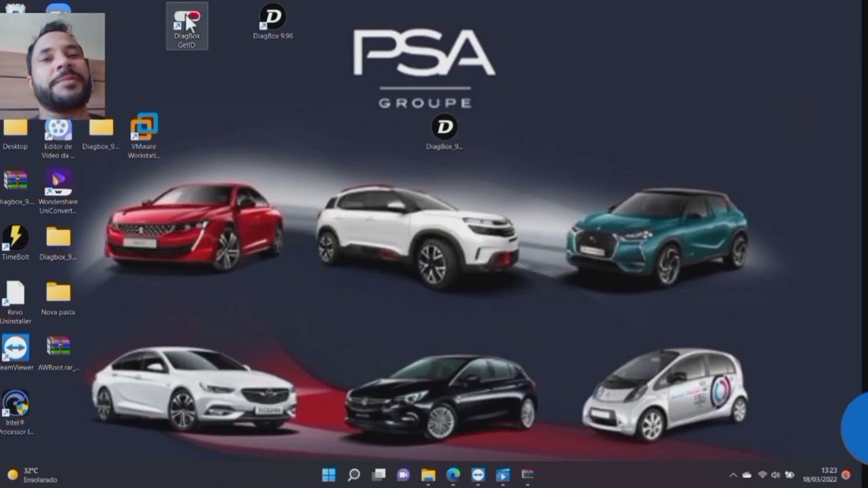Open Diagbox_9 folder next to VMware Workstation
This screenshot has height=488, width=868.
[101, 134]
